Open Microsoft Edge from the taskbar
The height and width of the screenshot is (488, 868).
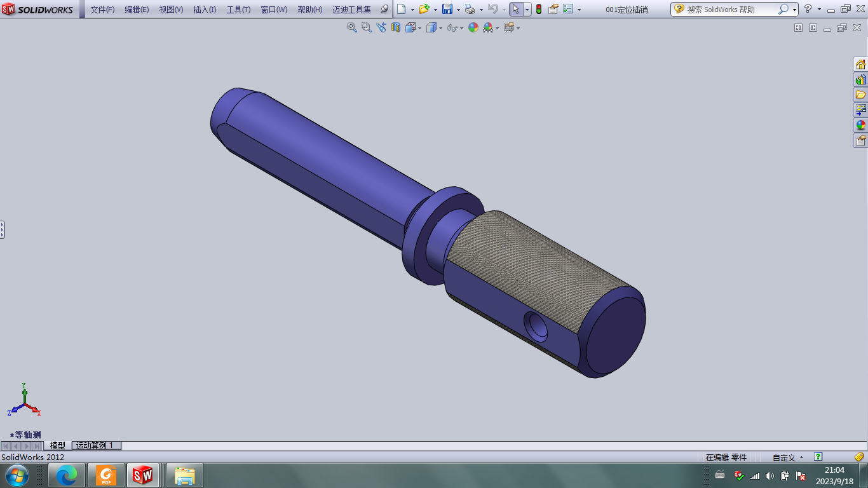pyautogui.click(x=67, y=475)
